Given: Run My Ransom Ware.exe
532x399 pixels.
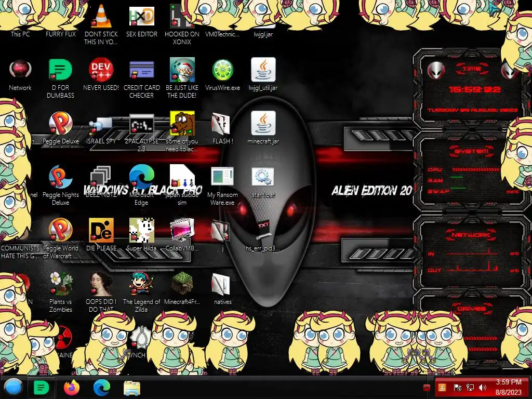Looking at the screenshot, I should click(x=222, y=177).
